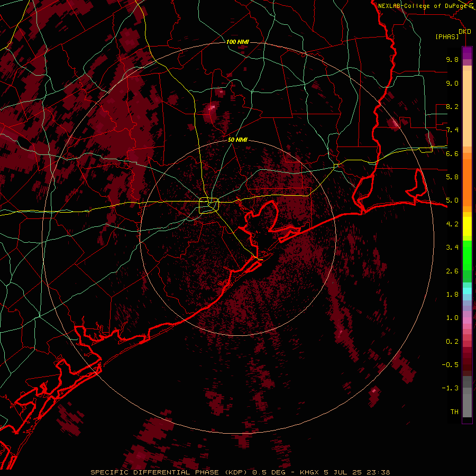The width and height of the screenshot is (476, 476).
Task: Click the 7.4 value on the scale
Action: pyautogui.click(x=452, y=130)
